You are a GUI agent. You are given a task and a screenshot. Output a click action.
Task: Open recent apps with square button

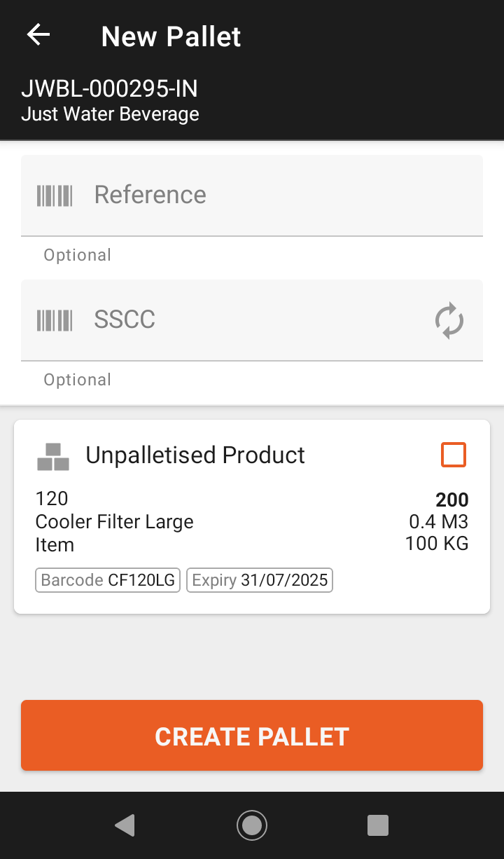[378, 825]
